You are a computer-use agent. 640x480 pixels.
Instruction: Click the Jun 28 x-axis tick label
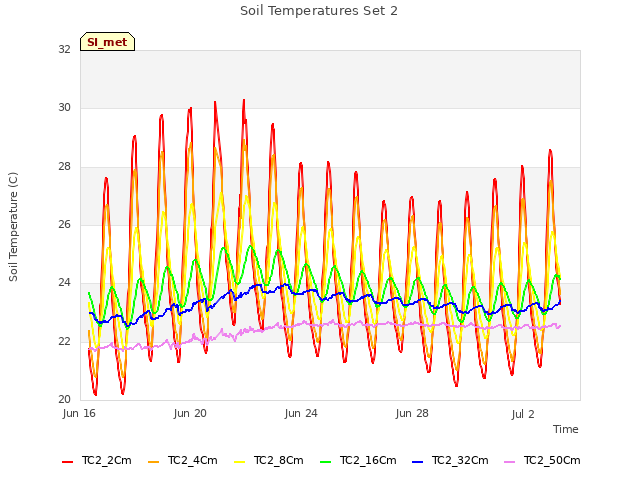pos(412,413)
